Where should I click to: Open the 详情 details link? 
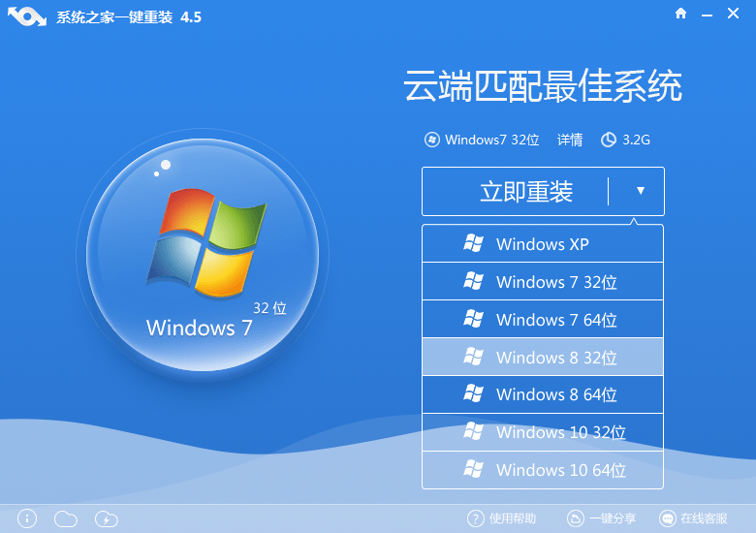point(570,140)
